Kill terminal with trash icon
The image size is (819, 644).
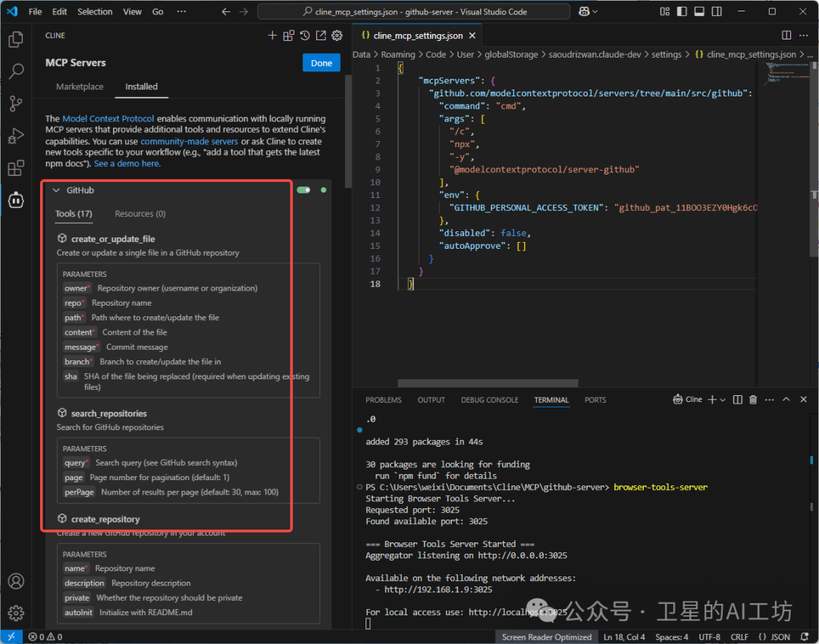click(753, 400)
